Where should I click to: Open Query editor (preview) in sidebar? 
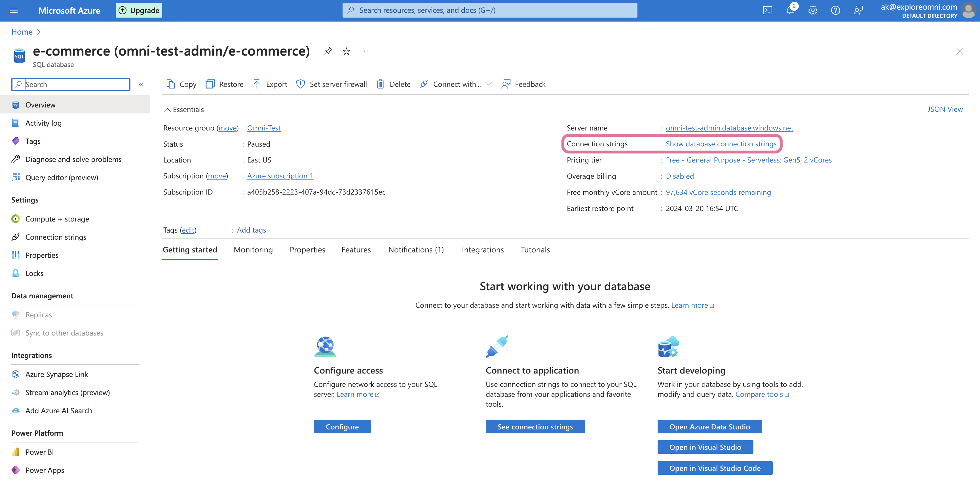[62, 177]
